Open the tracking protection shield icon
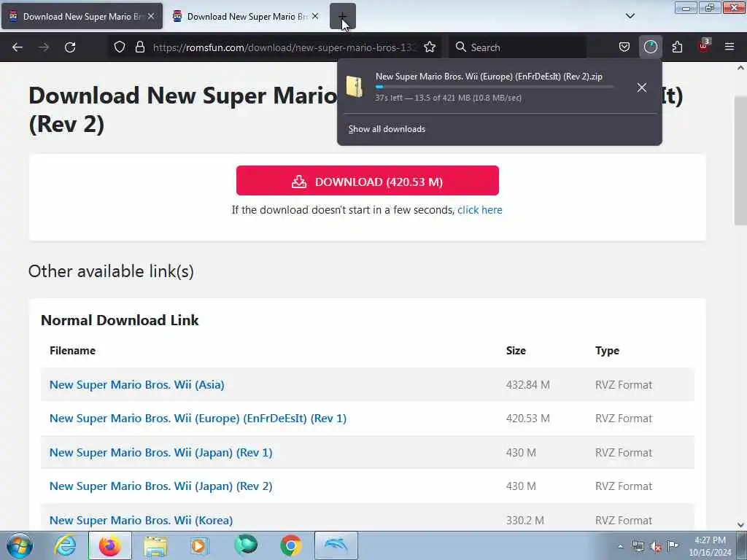Viewport: 747px width, 560px height. tap(120, 47)
